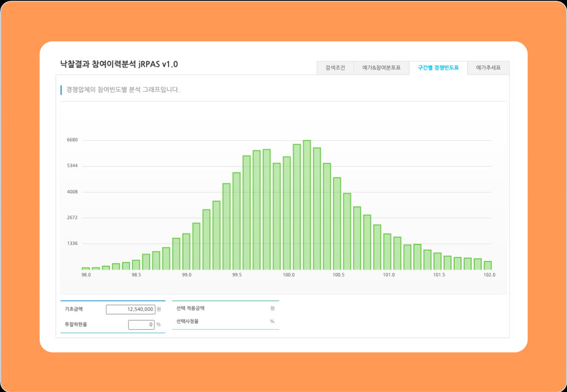Click the 선택 적용금액 label
Screen dimensions: 567x392
tap(190, 308)
